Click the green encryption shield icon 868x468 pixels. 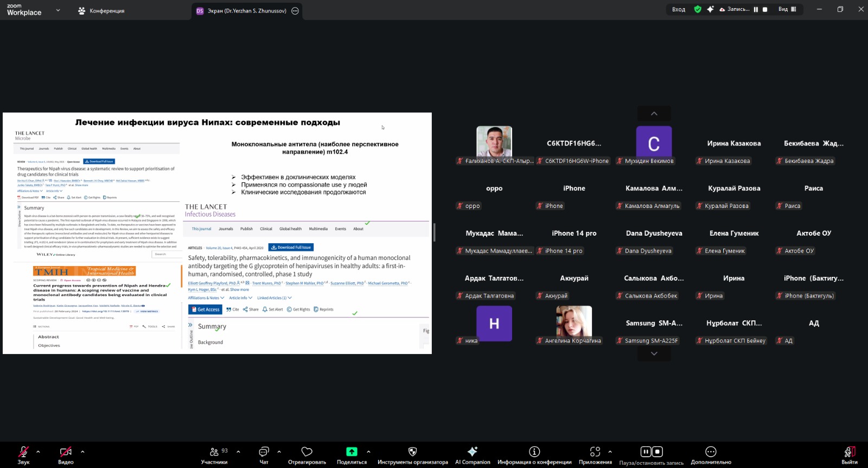click(x=698, y=9)
